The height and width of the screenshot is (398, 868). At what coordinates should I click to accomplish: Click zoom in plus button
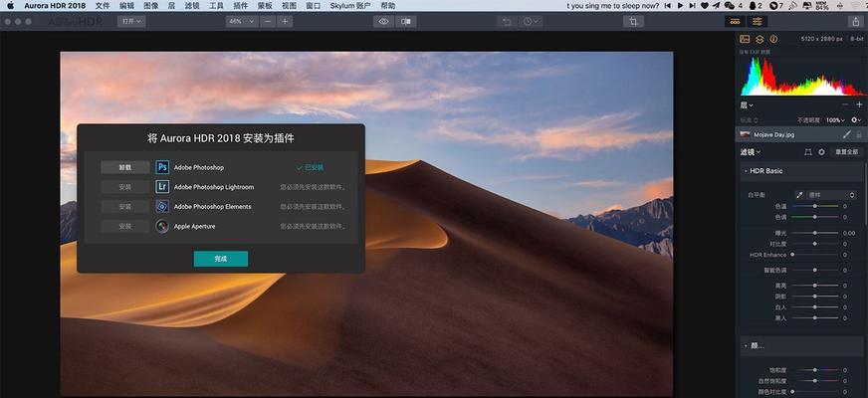[285, 22]
